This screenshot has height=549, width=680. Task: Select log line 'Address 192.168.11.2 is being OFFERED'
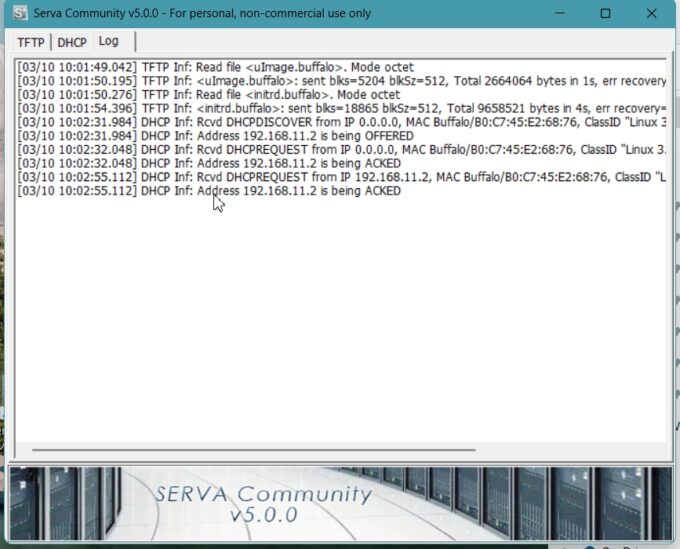(216, 136)
